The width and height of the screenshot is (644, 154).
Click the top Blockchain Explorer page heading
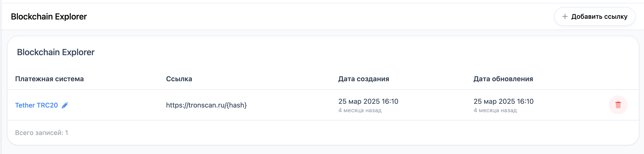pyautogui.click(x=49, y=16)
